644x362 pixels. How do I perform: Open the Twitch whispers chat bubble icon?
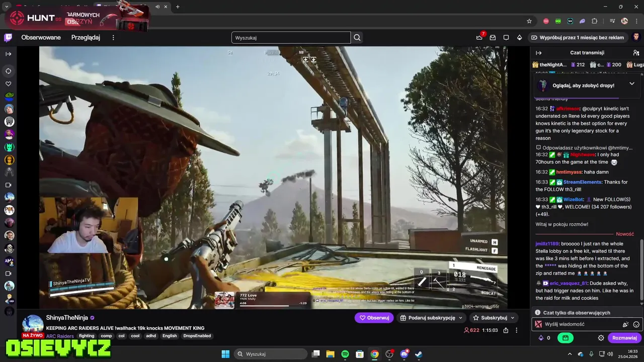[506, 37]
